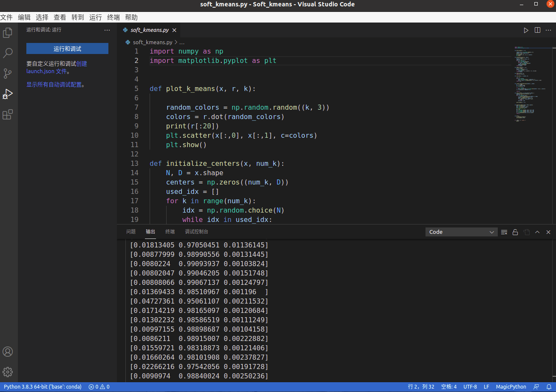This screenshot has height=392, width=556.
Task: Open the breadcrumb ellipsis after soft_kmeans.py
Action: 182,42
